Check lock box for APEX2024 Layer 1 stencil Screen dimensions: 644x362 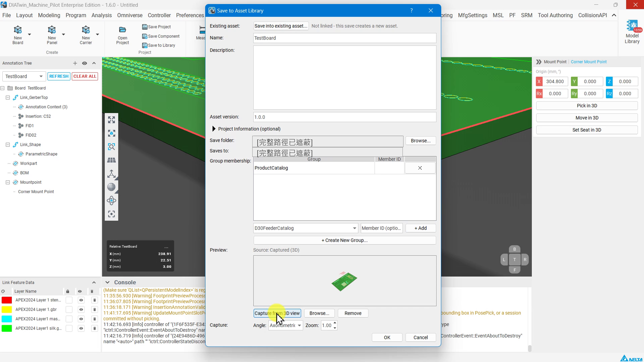[x=69, y=300]
